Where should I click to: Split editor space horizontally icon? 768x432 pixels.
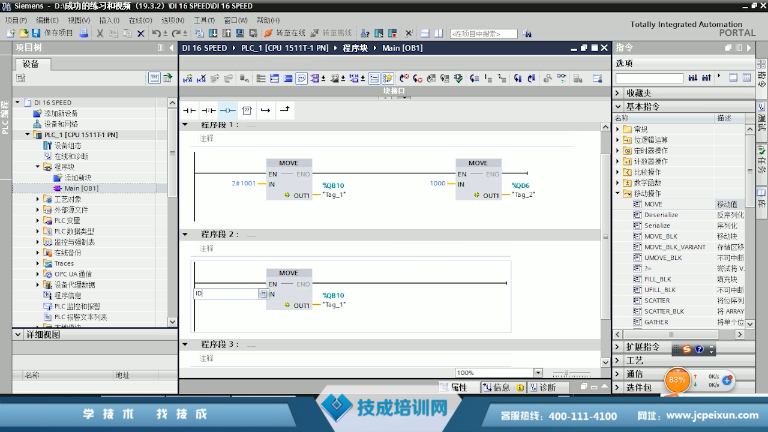425,33
